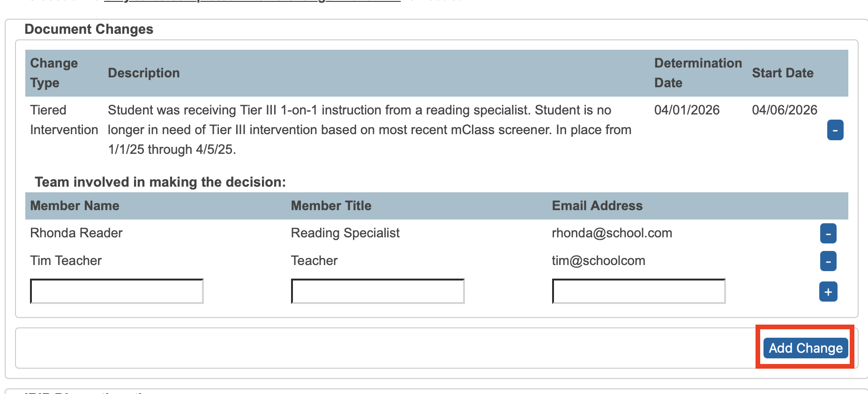Click the plus button to add member

[x=828, y=292]
